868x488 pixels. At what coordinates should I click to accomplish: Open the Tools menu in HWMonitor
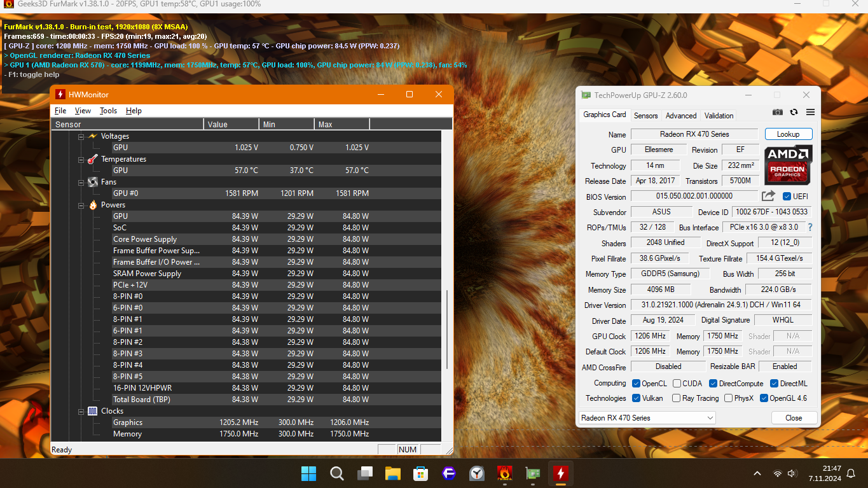[x=108, y=111]
